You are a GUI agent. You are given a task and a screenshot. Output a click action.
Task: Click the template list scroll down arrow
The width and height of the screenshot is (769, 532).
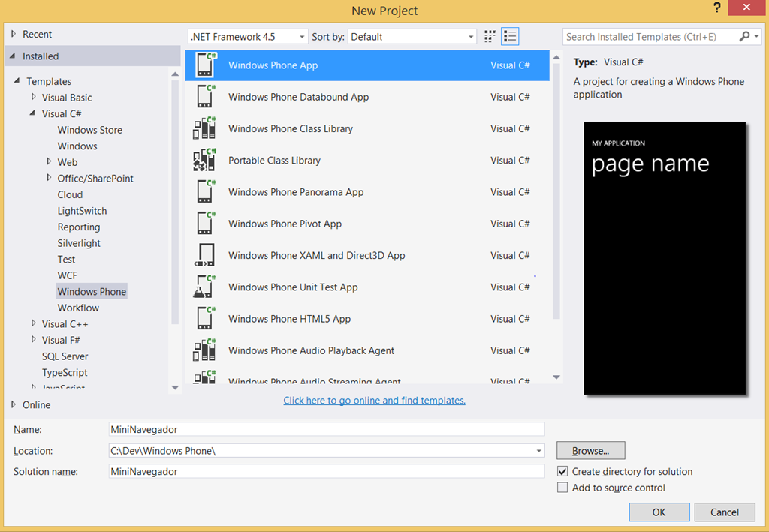pos(556,377)
